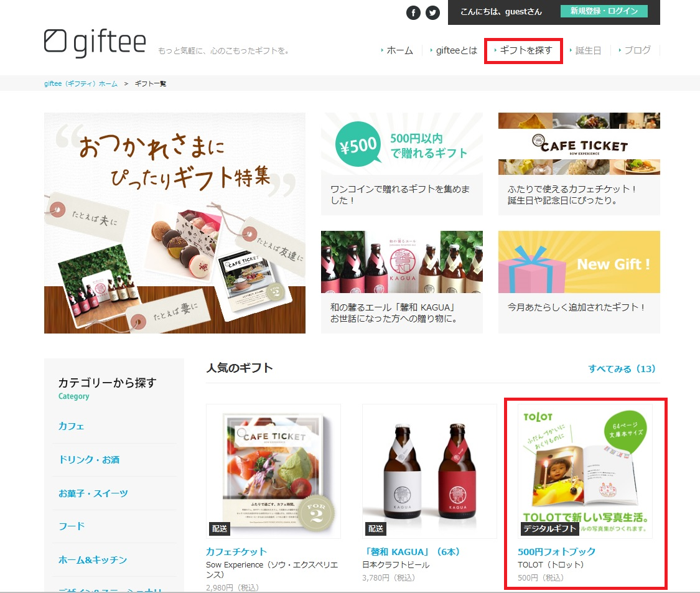
Task: Click the 日本クラフトビール text
Action: (396, 565)
